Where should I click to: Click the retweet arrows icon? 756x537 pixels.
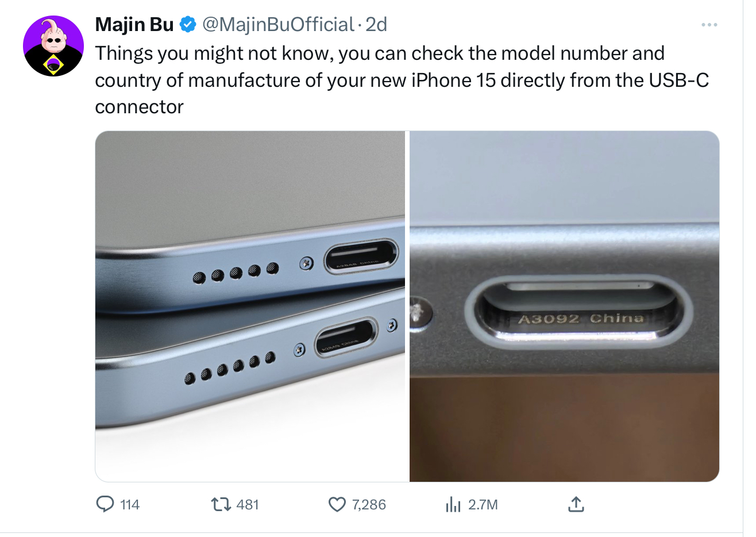(x=221, y=504)
